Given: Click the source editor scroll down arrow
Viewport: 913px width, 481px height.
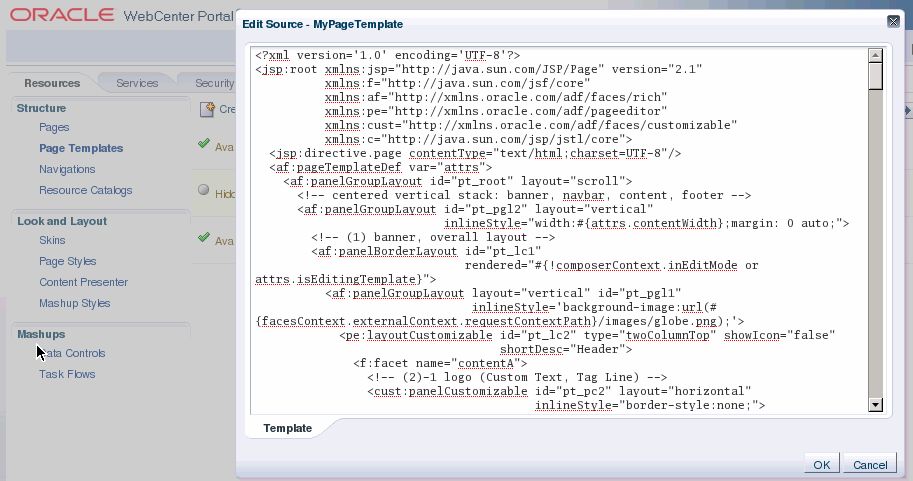Looking at the screenshot, I should 875,405.
